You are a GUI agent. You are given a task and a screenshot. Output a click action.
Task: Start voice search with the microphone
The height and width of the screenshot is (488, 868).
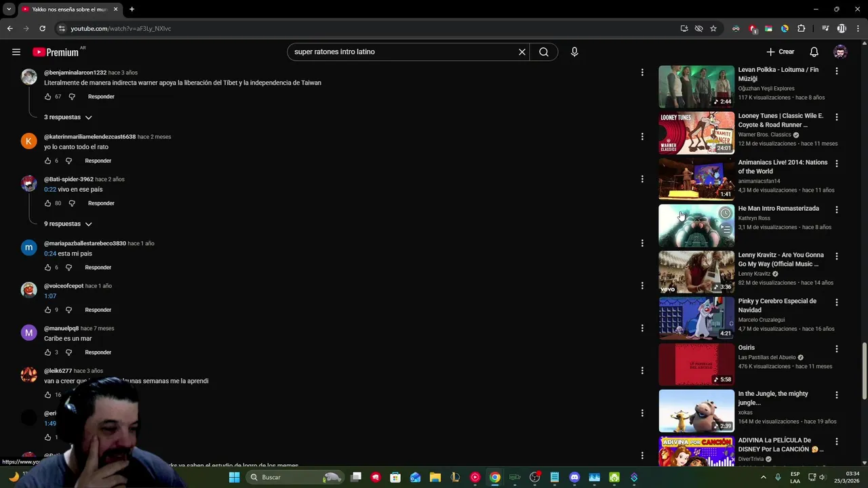click(x=574, y=52)
